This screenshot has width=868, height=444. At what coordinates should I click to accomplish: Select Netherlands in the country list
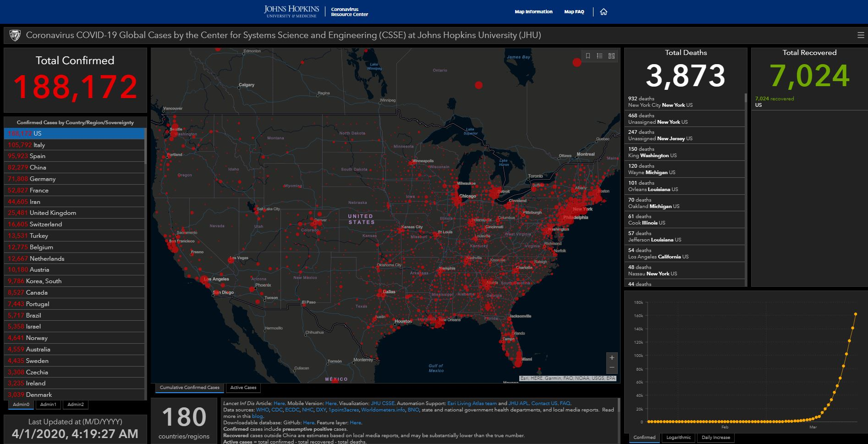[74, 258]
